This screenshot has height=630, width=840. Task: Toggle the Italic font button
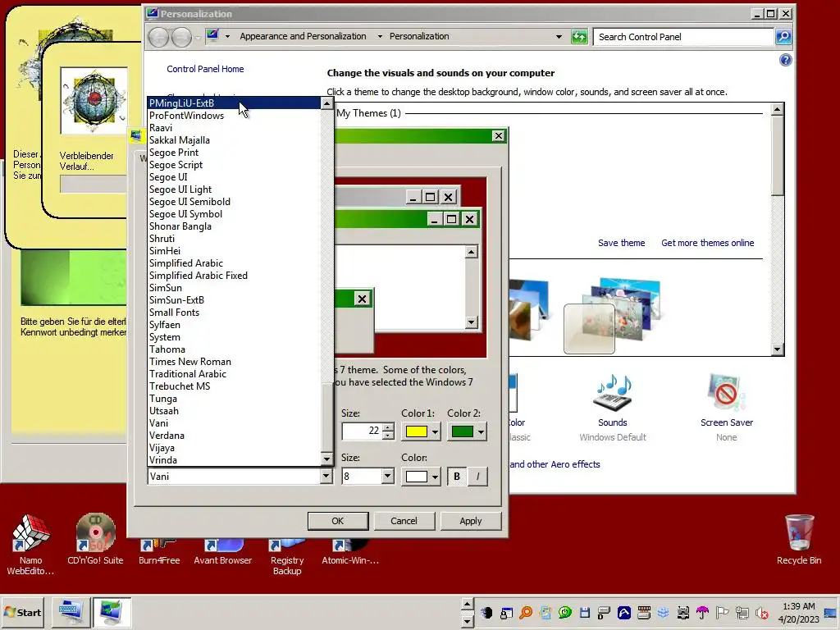[478, 477]
